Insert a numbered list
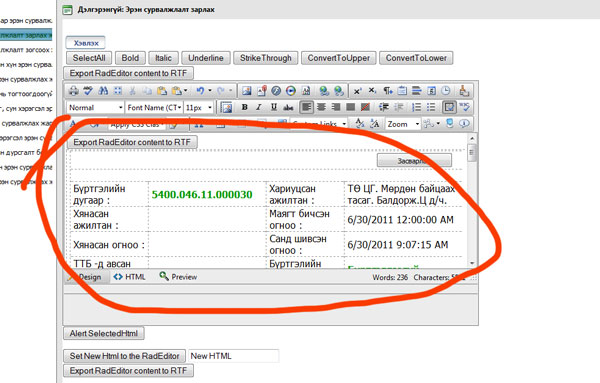Image resolution: width=600 pixels, height=383 pixels. [x=416, y=108]
